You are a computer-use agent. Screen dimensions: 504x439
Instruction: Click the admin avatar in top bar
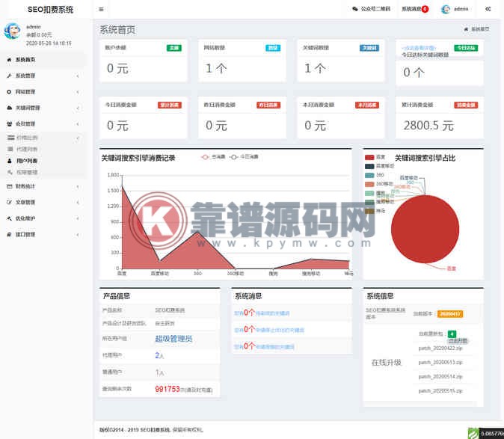(x=446, y=9)
